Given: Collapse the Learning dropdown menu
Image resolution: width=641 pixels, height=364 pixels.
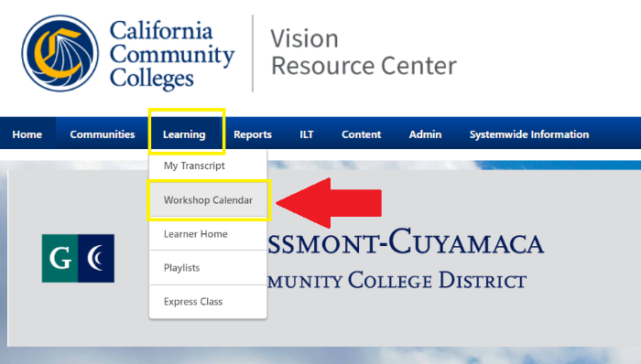Looking at the screenshot, I should pos(184,134).
